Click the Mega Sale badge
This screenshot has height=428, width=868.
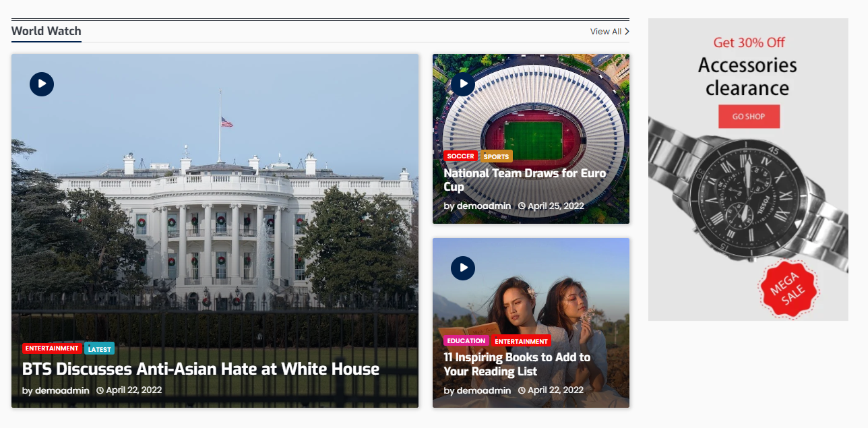pos(788,289)
